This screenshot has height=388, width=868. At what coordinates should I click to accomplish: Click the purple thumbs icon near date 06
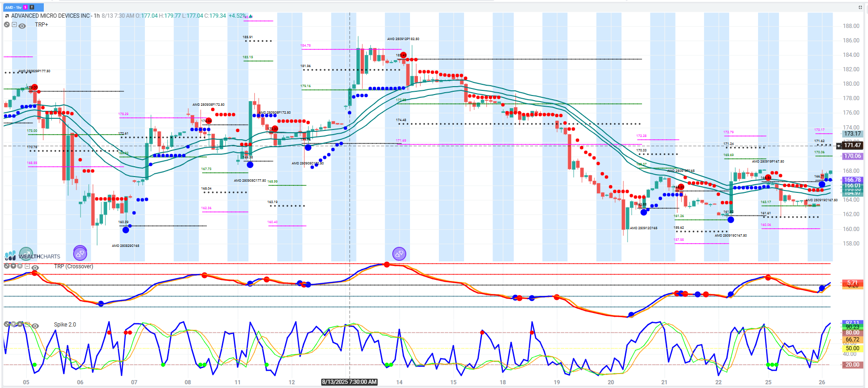pos(80,253)
